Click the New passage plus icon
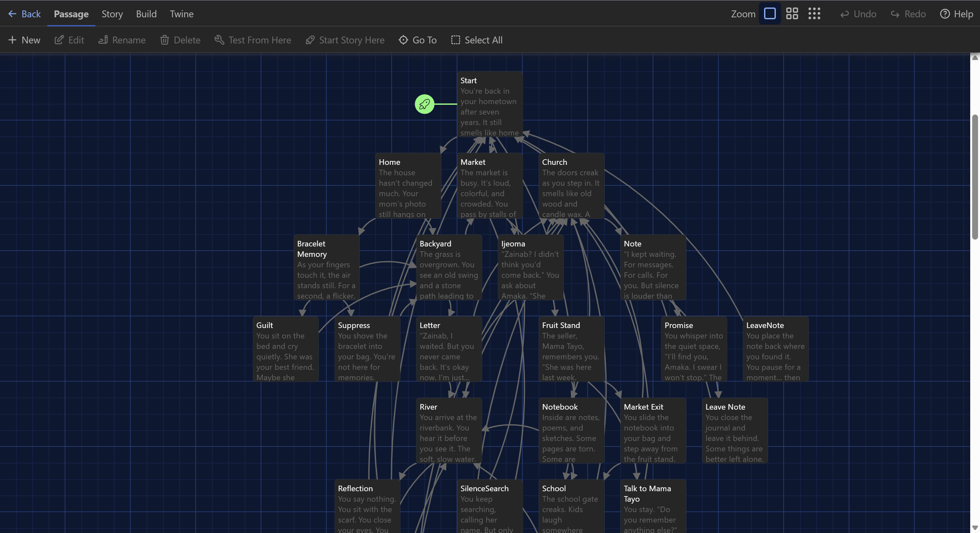Viewport: 980px width, 533px height. coord(12,40)
